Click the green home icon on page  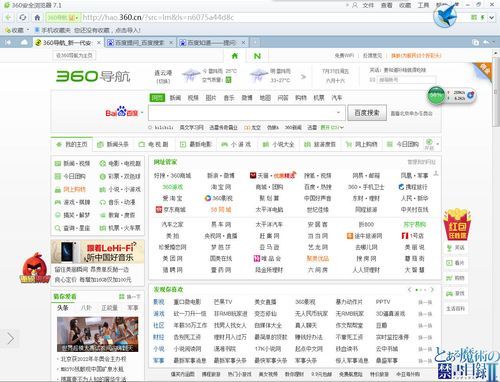[x=235, y=56]
